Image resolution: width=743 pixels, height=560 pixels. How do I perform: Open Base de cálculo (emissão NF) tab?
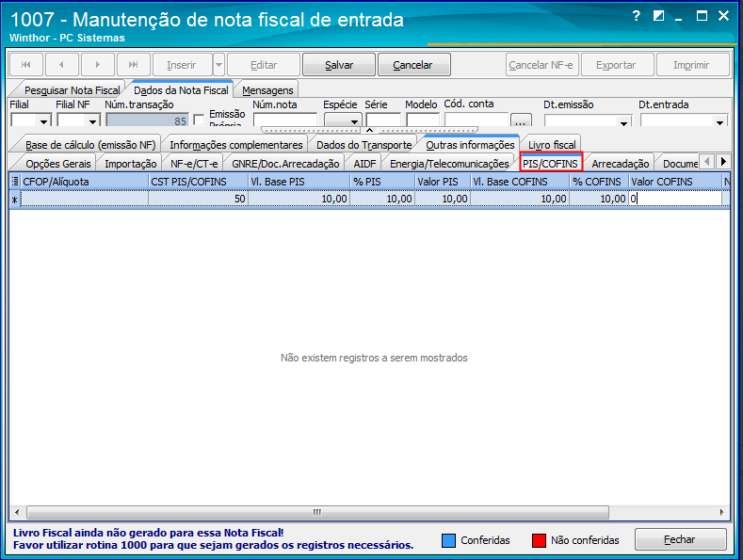[90, 145]
